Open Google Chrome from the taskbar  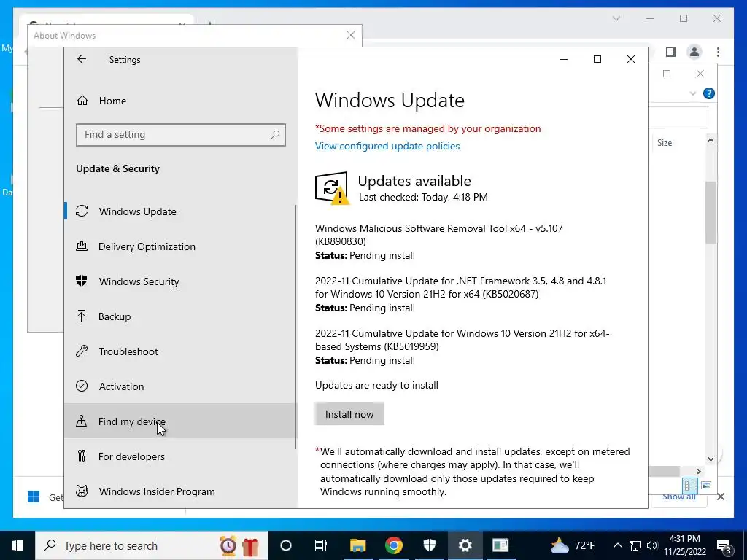click(393, 545)
